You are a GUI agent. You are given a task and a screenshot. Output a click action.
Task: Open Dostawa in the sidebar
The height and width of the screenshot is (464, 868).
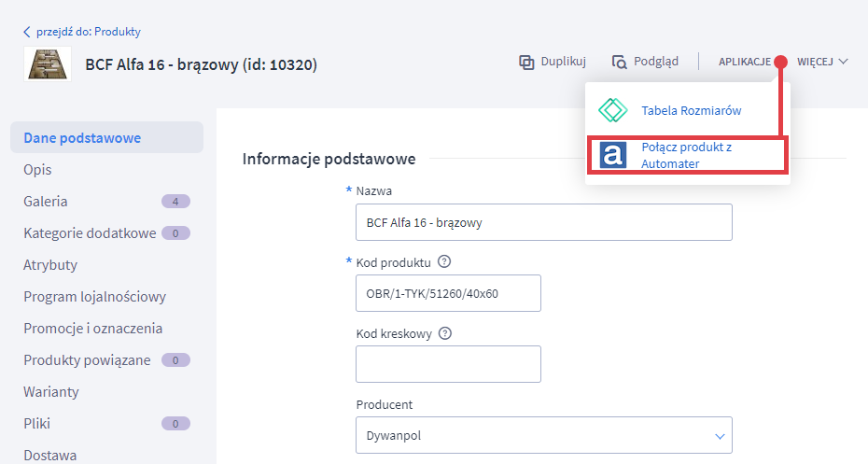click(x=49, y=456)
